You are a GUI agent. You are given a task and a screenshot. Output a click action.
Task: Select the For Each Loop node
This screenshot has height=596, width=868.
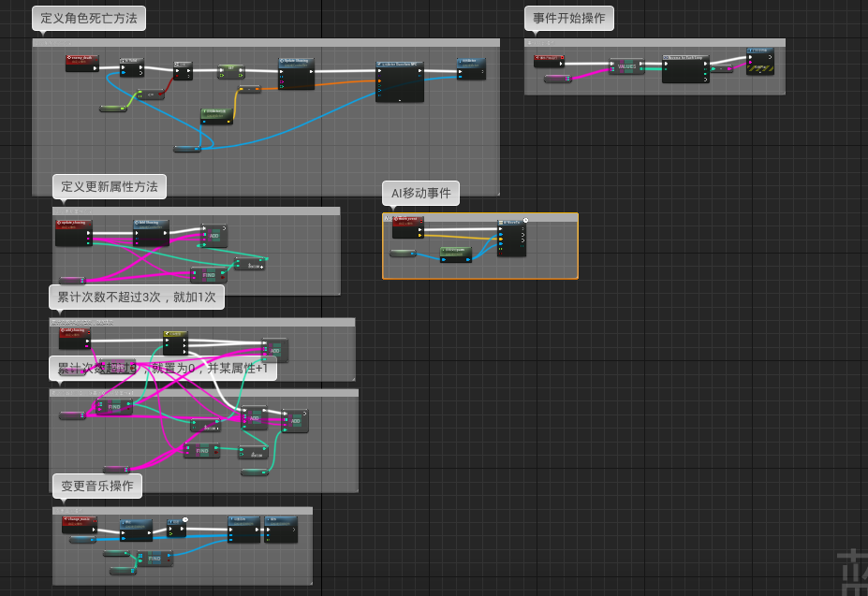[684, 68]
